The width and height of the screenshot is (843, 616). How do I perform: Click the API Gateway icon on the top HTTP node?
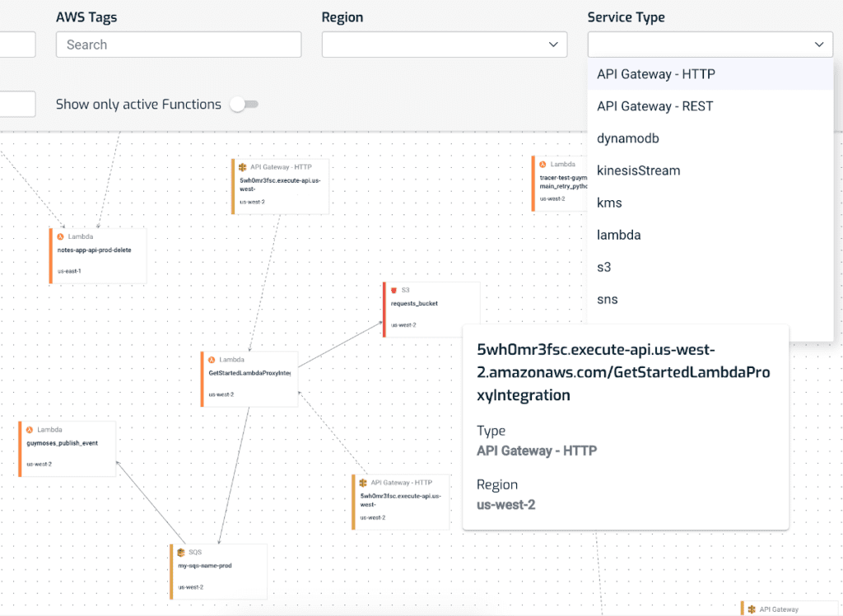point(244,166)
